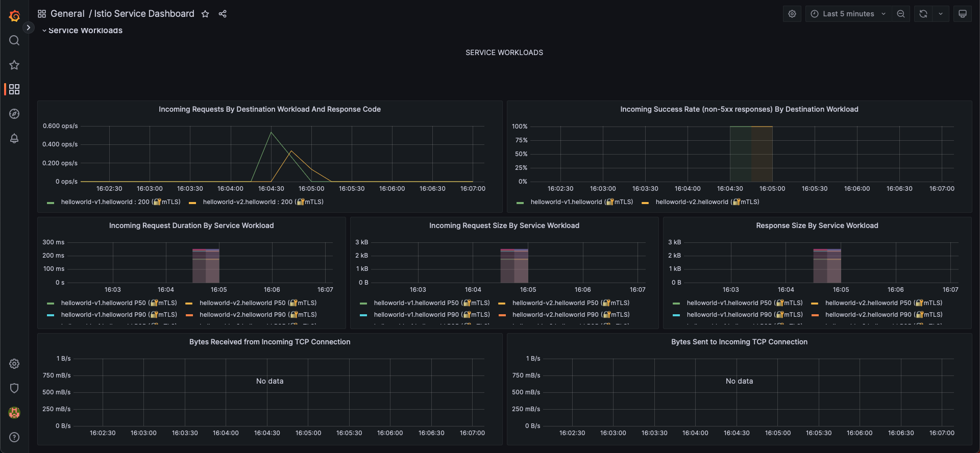This screenshot has width=980, height=453.
Task: Click No data in Bytes Received panel
Action: point(269,381)
